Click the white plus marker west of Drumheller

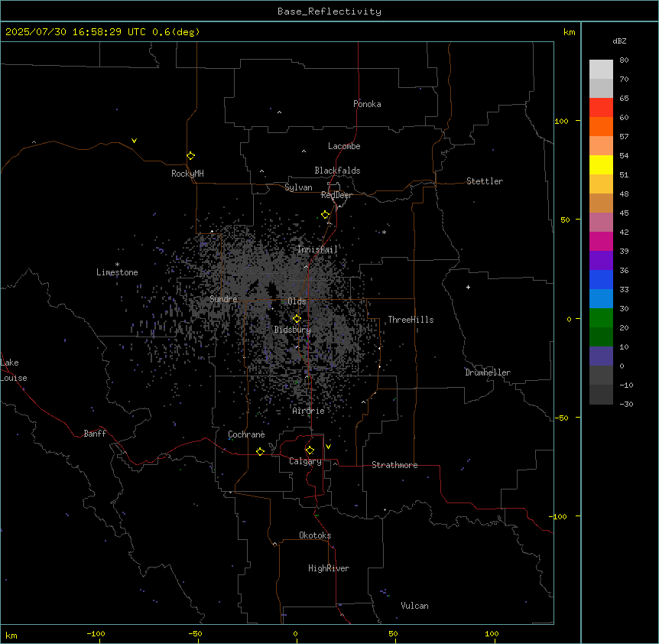point(468,287)
